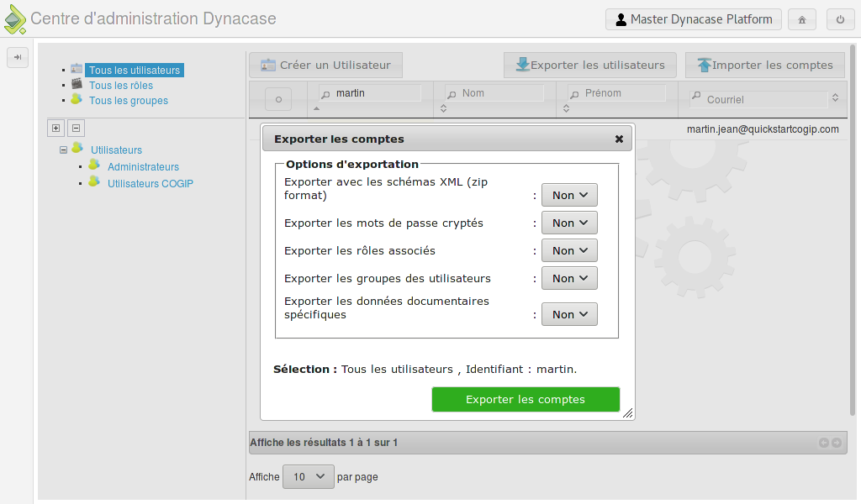Collapse the Utilisateurs tree node
The image size is (861, 504).
tap(63, 150)
